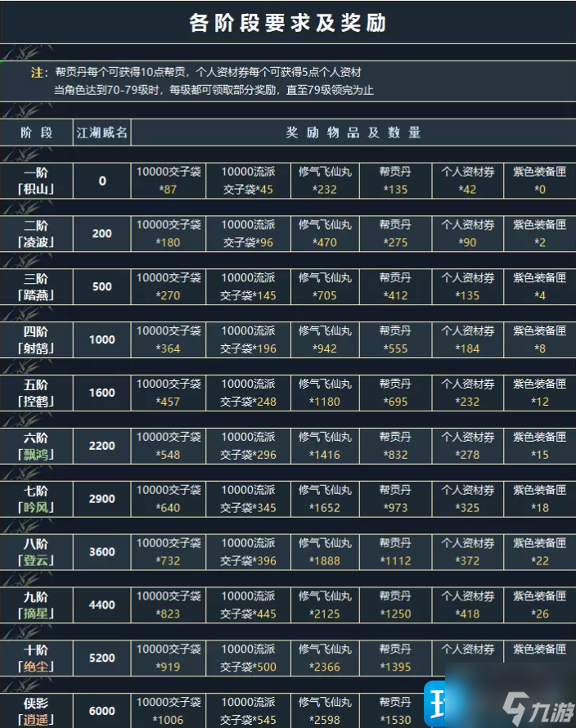Click the 10000流派交子袋*345 cell
The width and height of the screenshot is (576, 728).
click(248, 499)
